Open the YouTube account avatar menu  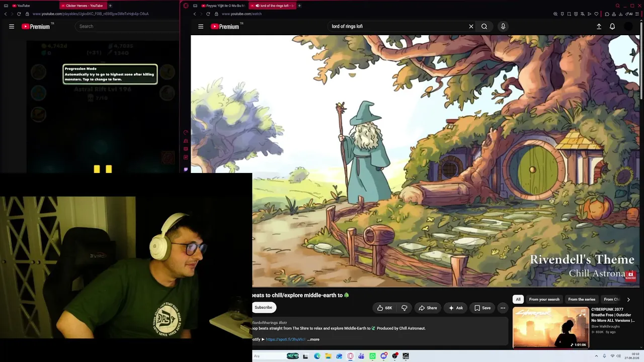tap(628, 27)
